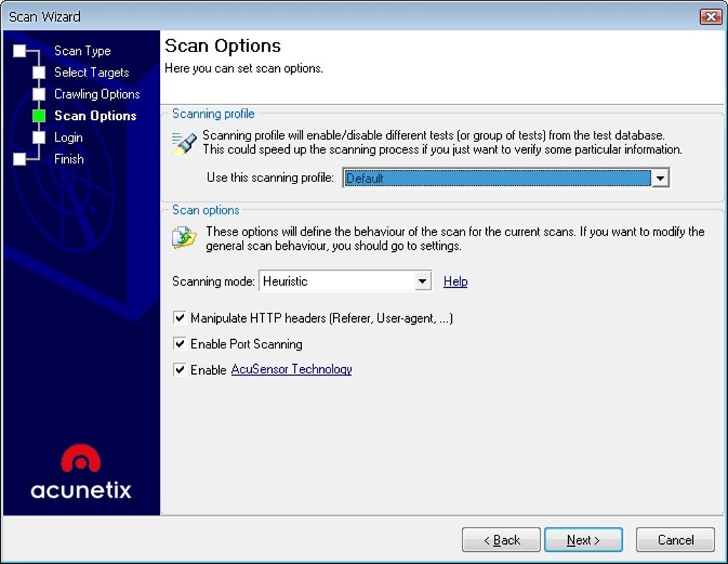Click the acunetix logo in the sidebar
This screenshot has height=564, width=728.
pos(80,473)
